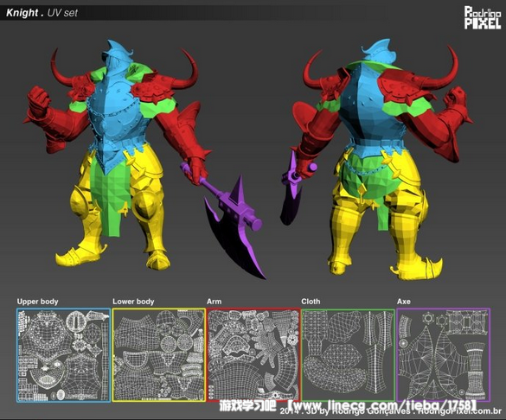Click the Knight . UV set title
The width and height of the screenshot is (506, 420).
42,13
